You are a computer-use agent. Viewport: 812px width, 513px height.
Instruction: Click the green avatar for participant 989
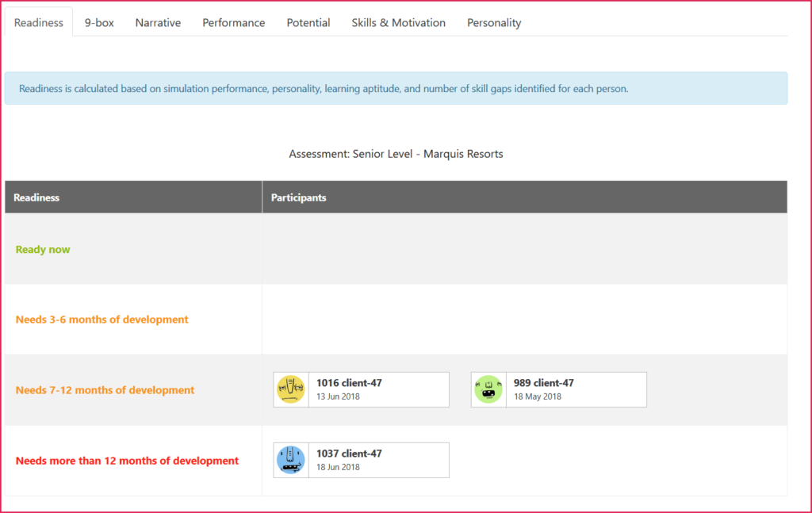[x=488, y=389]
